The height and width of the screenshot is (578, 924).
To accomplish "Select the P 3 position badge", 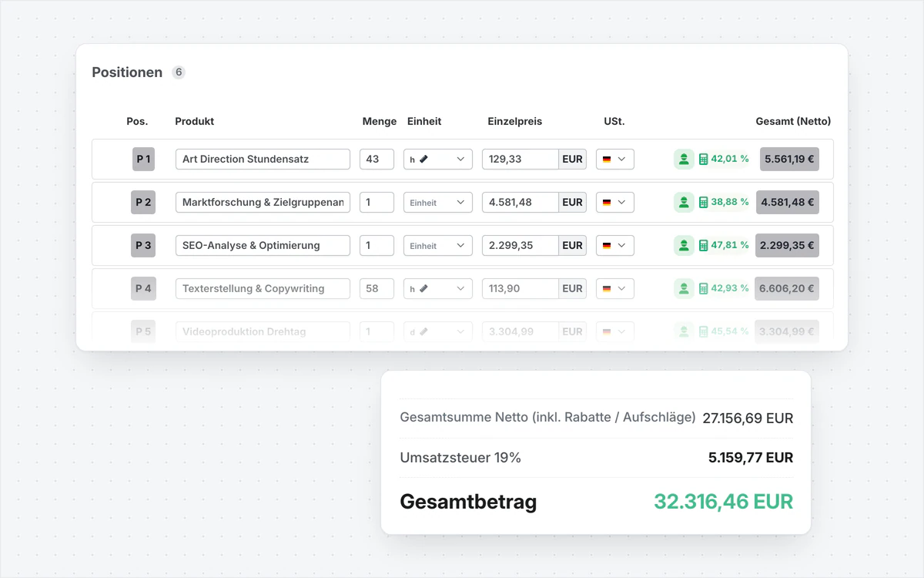I will click(143, 245).
